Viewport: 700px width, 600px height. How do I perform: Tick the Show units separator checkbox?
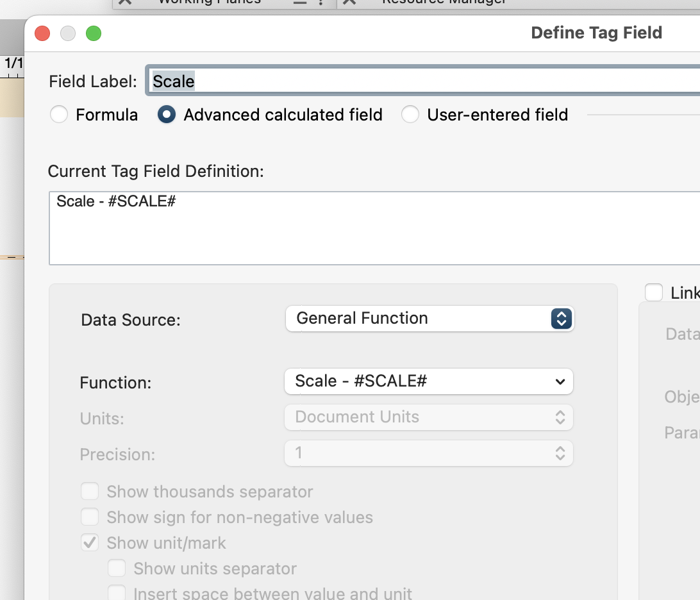click(x=117, y=569)
